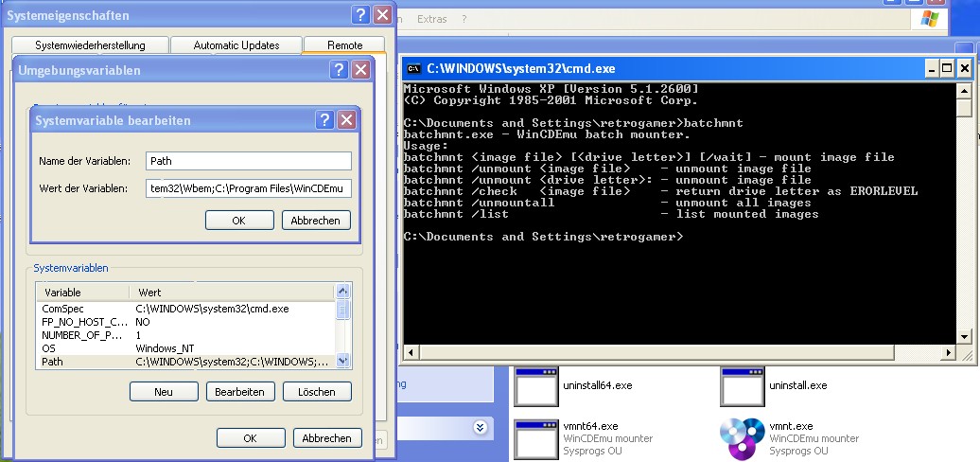Screen dimensions: 980x462
Task: Open the uninstall.exe file icon
Action: (x=742, y=385)
